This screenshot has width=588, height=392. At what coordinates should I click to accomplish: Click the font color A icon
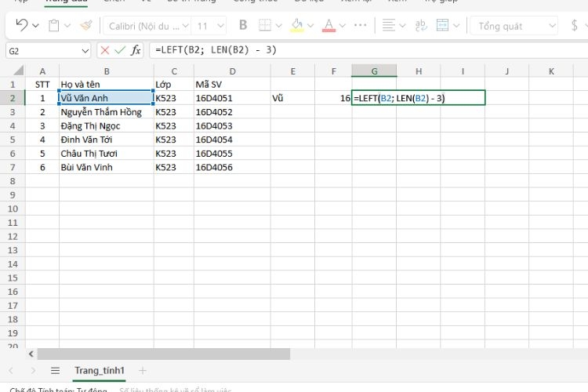click(328, 26)
